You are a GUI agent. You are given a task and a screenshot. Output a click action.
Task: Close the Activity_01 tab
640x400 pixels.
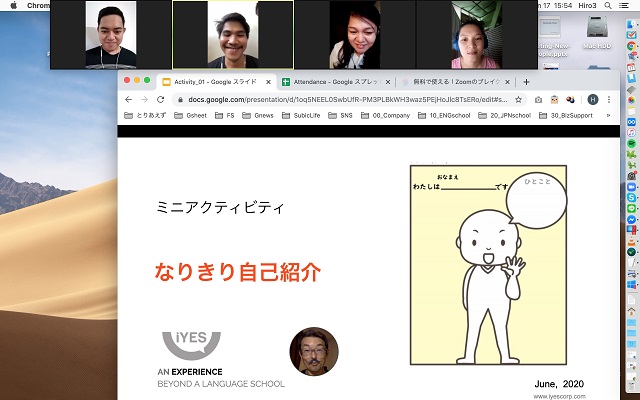point(268,82)
